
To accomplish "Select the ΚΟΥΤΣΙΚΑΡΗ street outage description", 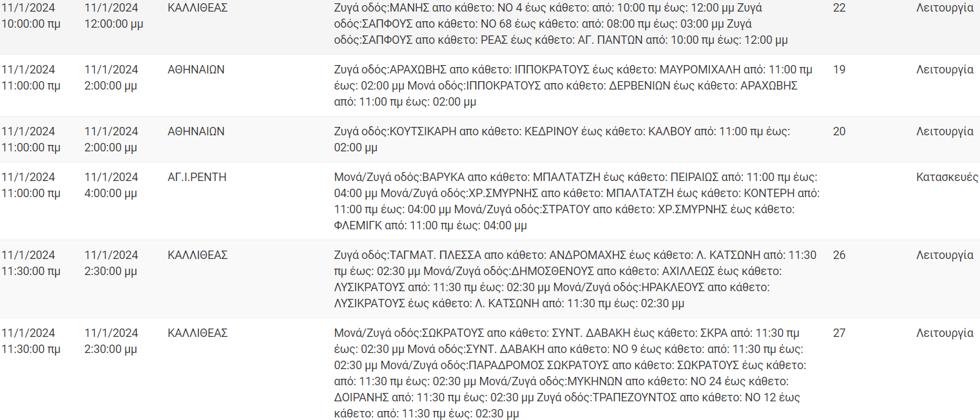I will pos(562,139).
